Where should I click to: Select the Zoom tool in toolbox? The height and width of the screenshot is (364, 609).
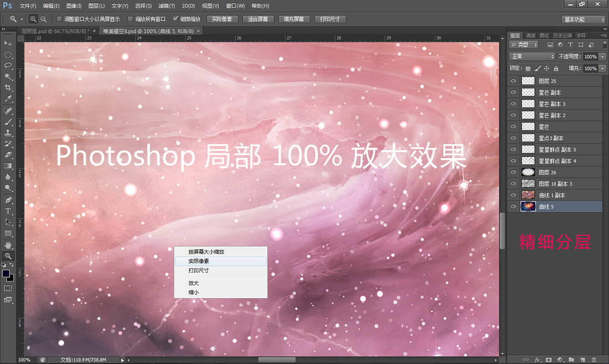tap(8, 257)
